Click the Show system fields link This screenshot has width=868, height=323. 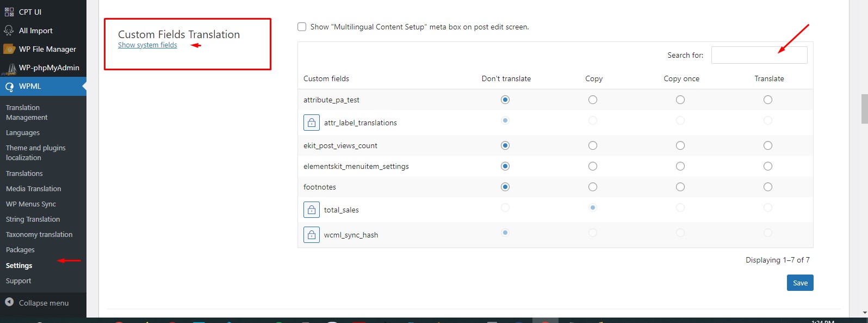pos(147,45)
